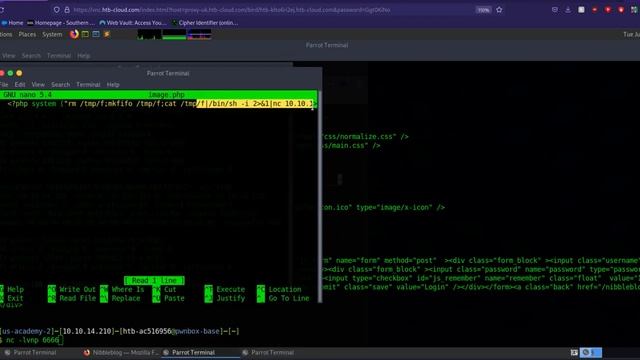Image resolution: width=640 pixels, height=360 pixels.
Task: Switch to Nibbleblog Mozilla Firefox taskbar entry
Action: pos(121,352)
